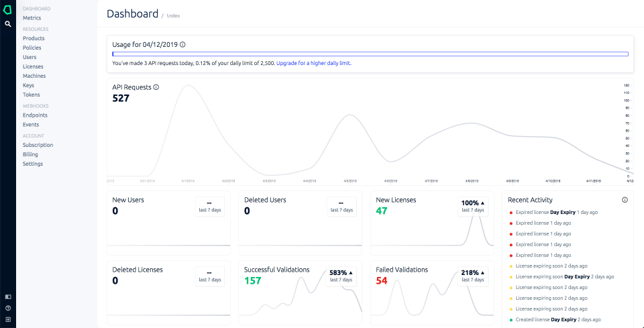The width and height of the screenshot is (644, 328).
Task: Click the help question mark icon
Action: [8, 308]
